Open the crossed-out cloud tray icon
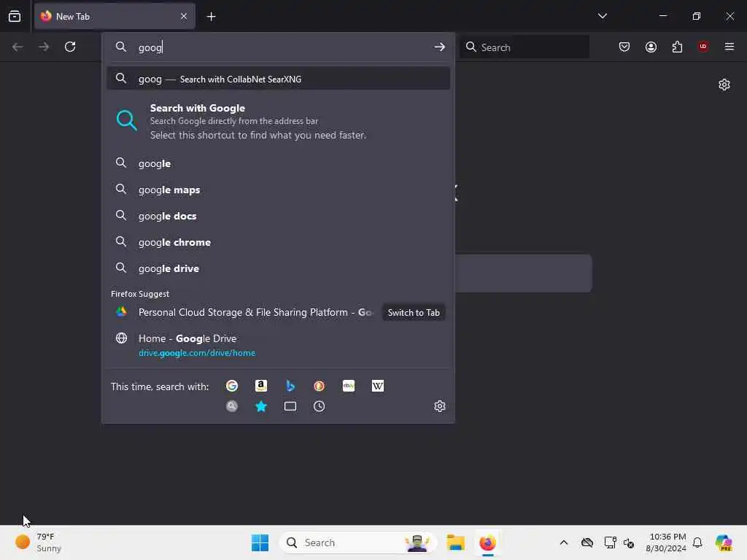This screenshot has height=560, width=747. coord(587,542)
